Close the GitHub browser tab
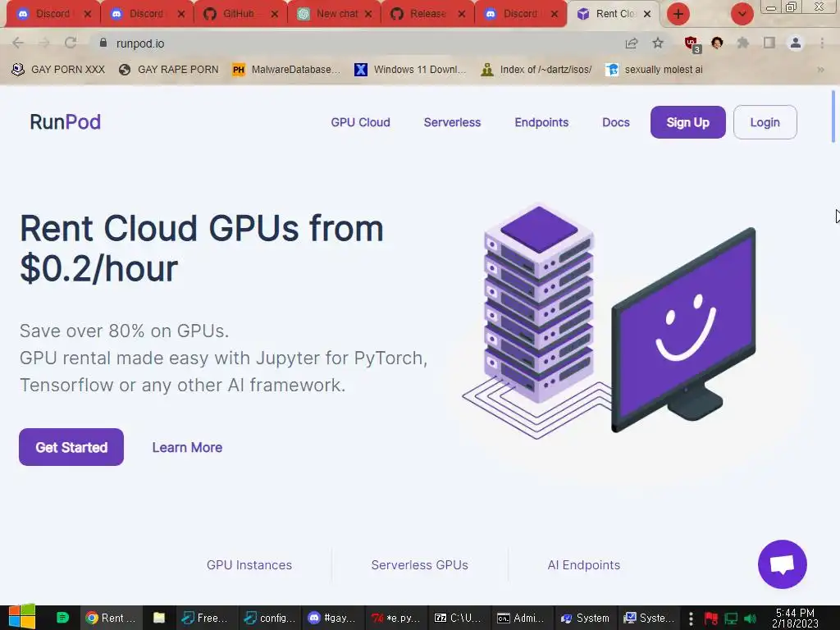Image resolution: width=840 pixels, height=630 pixels. 274,14
